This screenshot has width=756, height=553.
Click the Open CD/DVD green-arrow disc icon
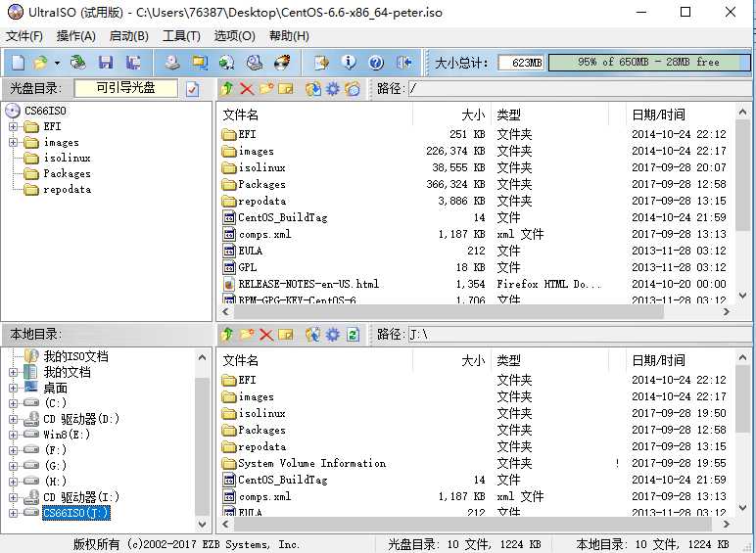tap(77, 63)
